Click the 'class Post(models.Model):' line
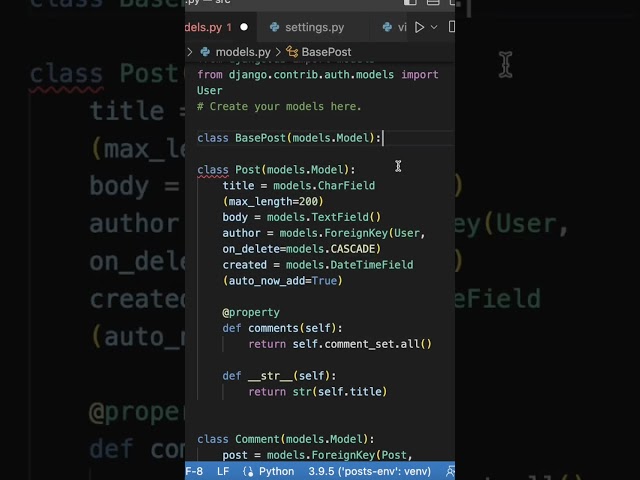The width and height of the screenshot is (640, 480). point(276,170)
